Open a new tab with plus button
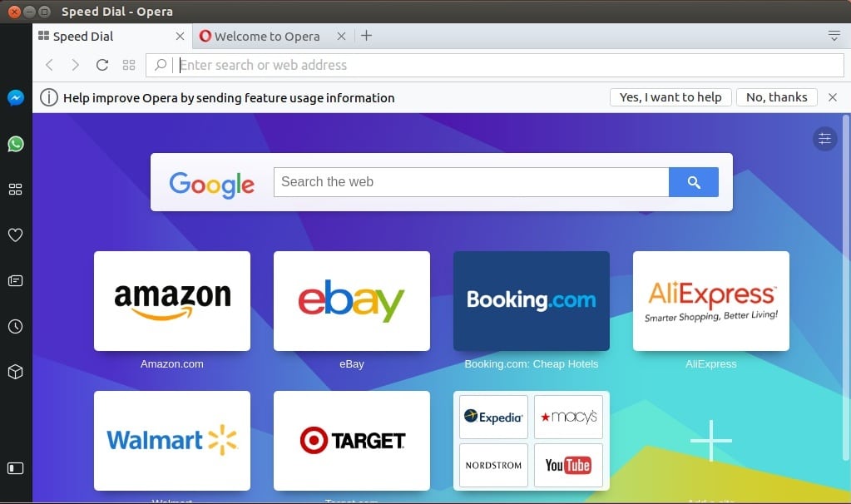The image size is (851, 504). pos(366,36)
